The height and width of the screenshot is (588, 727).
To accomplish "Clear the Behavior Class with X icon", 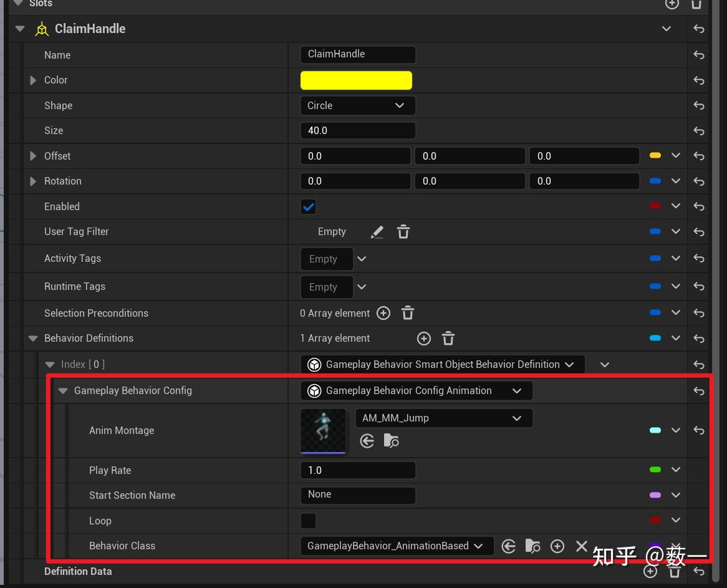I will 582,546.
